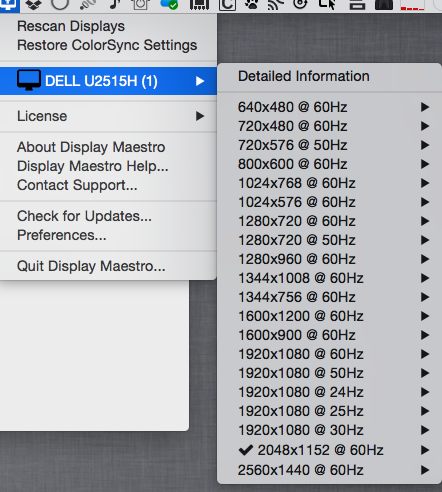The width and height of the screenshot is (442, 492).
Task: Expand the 2560x1440 @ 60Hz submenu arrow
Action: click(425, 470)
